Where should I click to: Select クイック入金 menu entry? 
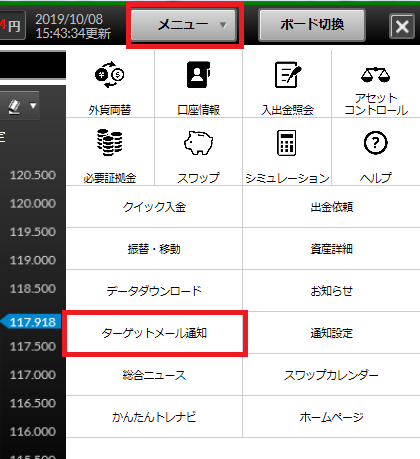(x=154, y=207)
